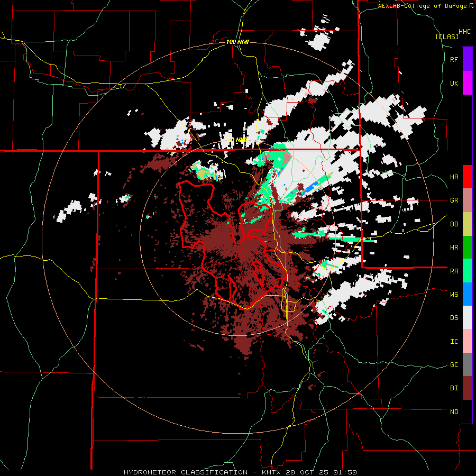Click the RF legend label

point(454,59)
